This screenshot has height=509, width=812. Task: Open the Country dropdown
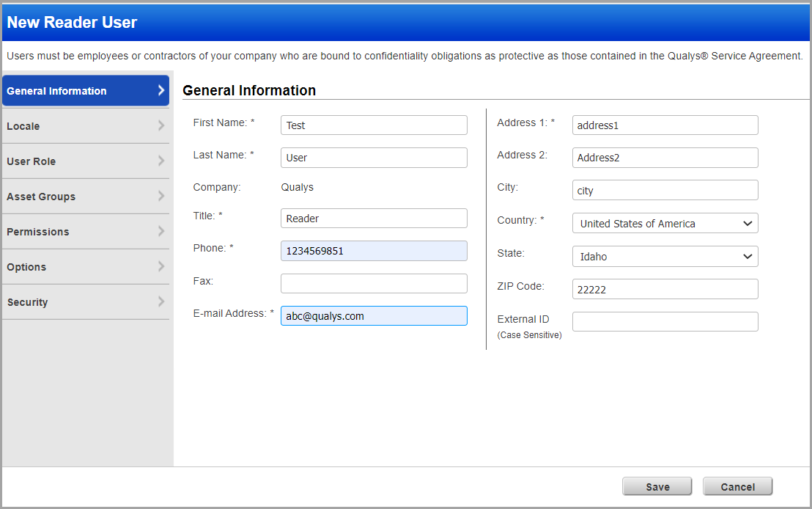click(665, 224)
